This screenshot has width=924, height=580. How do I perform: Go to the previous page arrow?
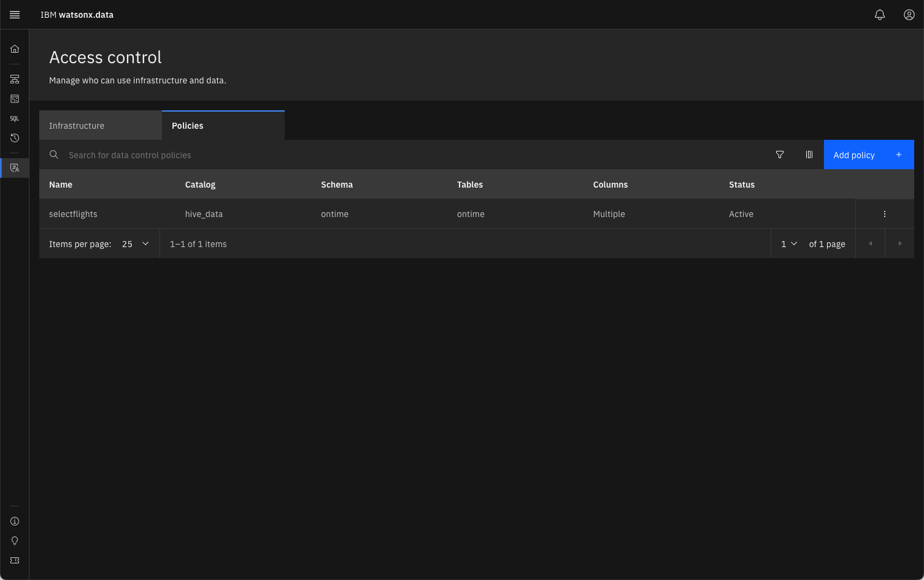tap(870, 243)
